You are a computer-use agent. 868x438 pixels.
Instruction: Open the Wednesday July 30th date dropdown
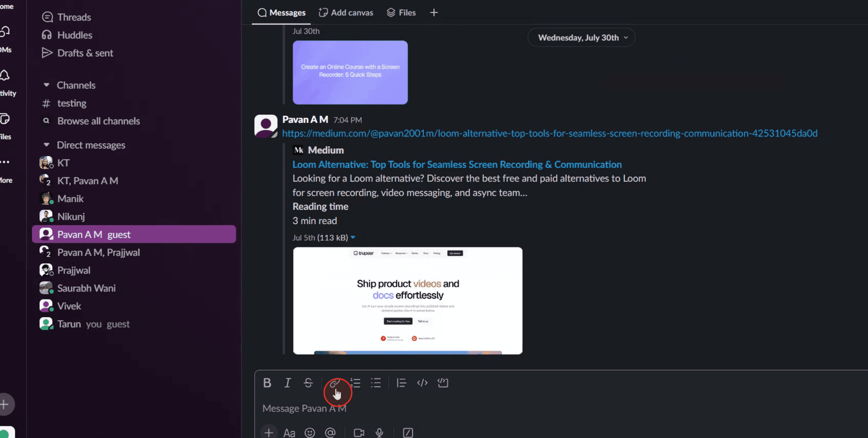point(581,37)
